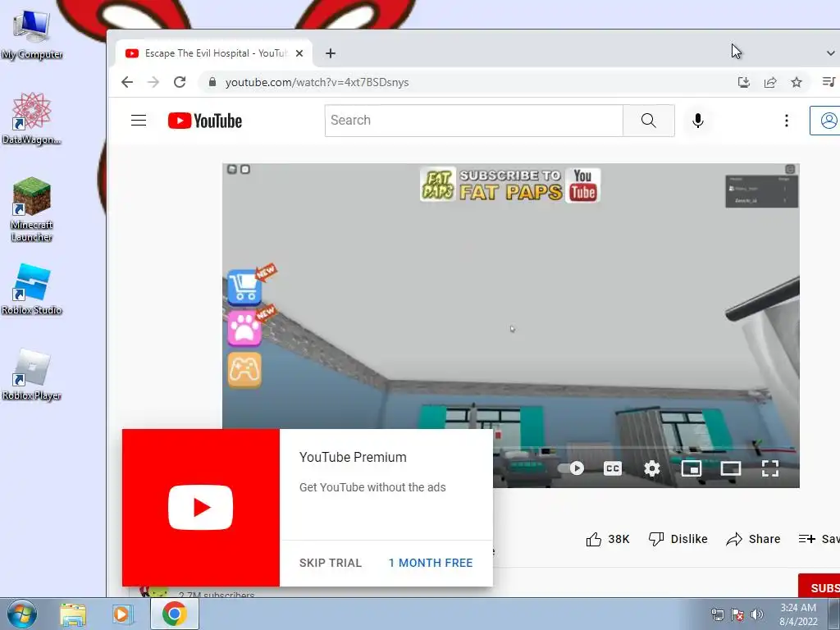Click the padlock site info icon
Viewport: 840px width, 630px height.
click(212, 82)
